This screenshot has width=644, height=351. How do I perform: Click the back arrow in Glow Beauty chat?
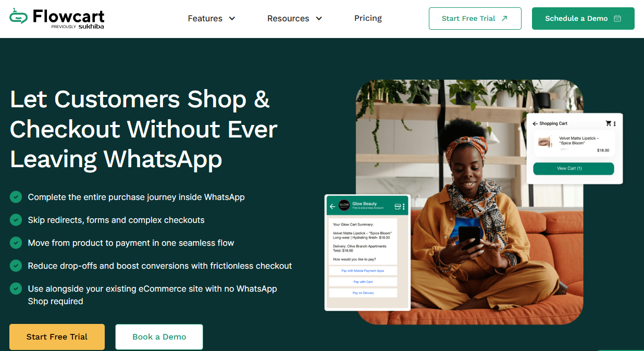[x=332, y=206]
